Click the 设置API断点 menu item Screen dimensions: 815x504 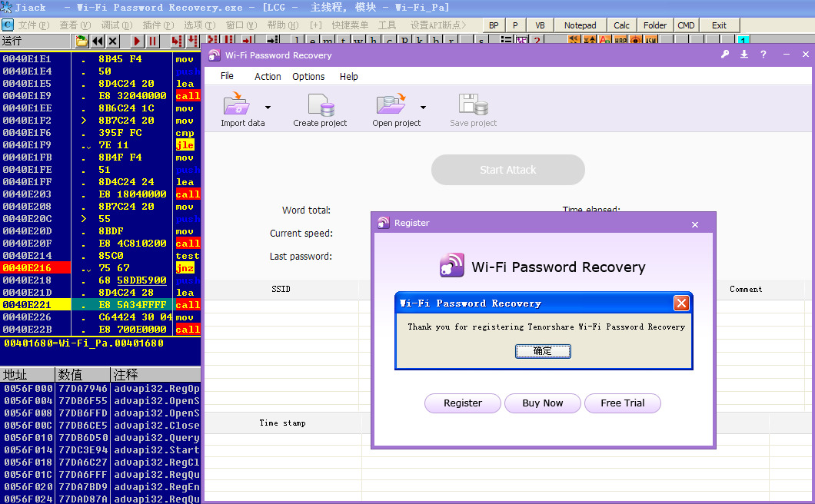[437, 25]
